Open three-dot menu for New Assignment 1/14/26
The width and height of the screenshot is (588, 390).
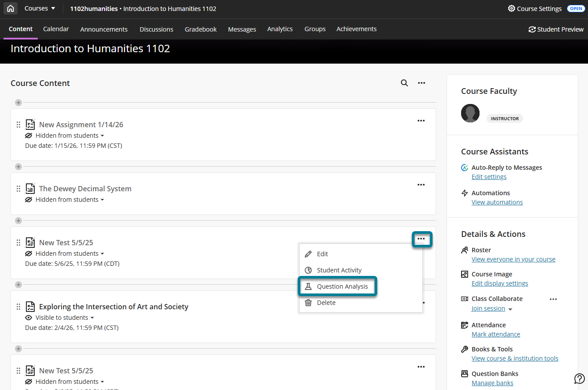(x=421, y=121)
